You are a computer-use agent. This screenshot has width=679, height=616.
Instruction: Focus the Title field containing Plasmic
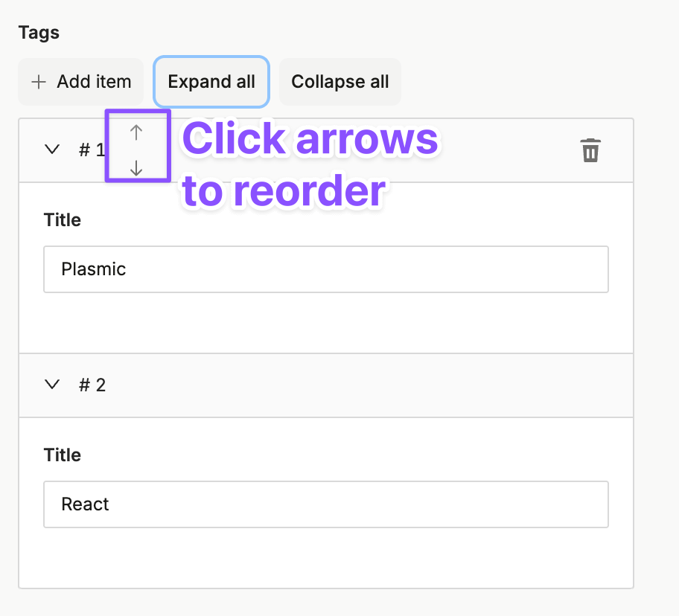(x=326, y=269)
